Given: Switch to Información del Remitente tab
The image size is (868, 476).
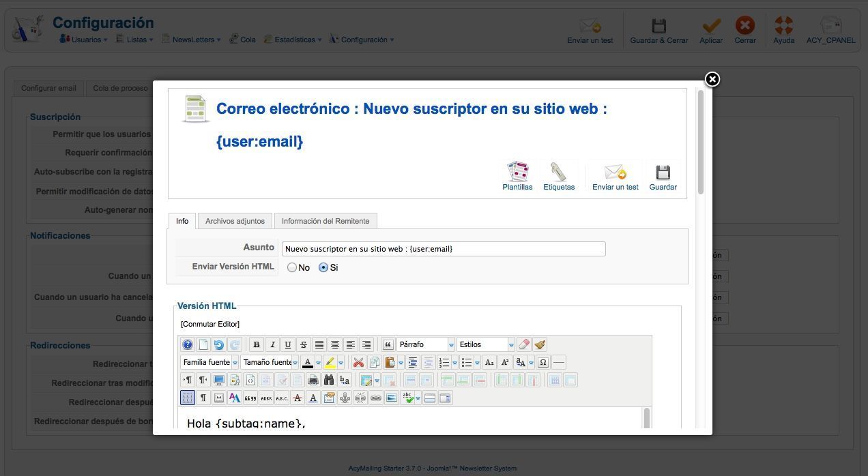Looking at the screenshot, I should 325,221.
